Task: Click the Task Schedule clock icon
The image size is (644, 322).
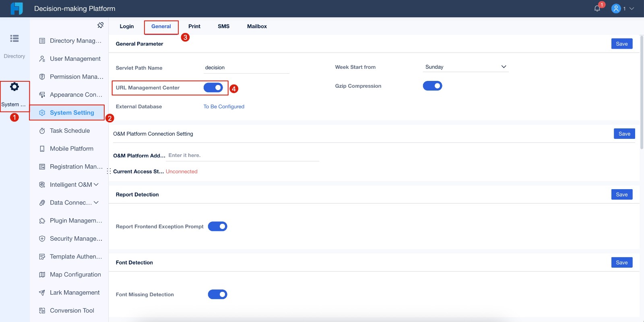Action: point(42,131)
